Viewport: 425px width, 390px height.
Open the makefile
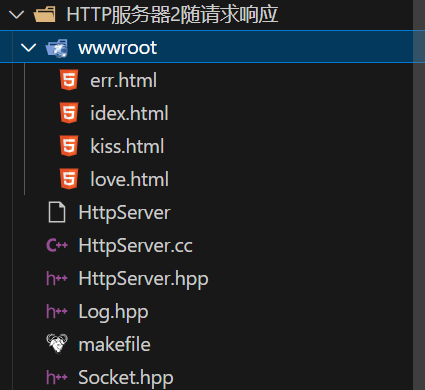coord(114,344)
